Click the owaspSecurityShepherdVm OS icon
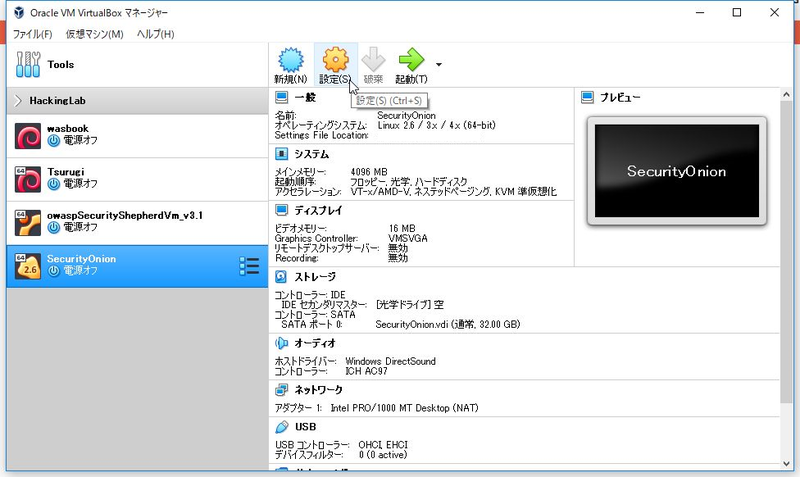The height and width of the screenshot is (477, 800). tap(28, 222)
